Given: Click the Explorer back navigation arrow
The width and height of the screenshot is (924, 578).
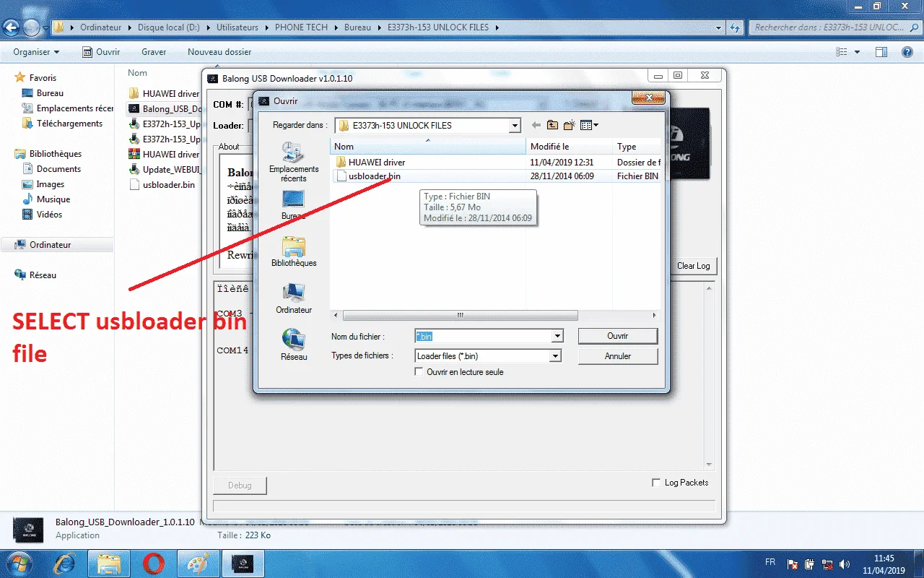Looking at the screenshot, I should point(12,27).
